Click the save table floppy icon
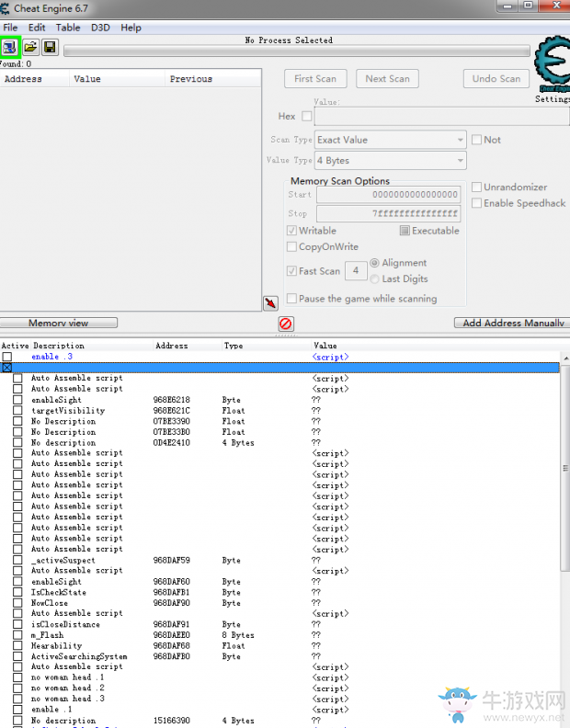The image size is (570, 728). pos(50,47)
